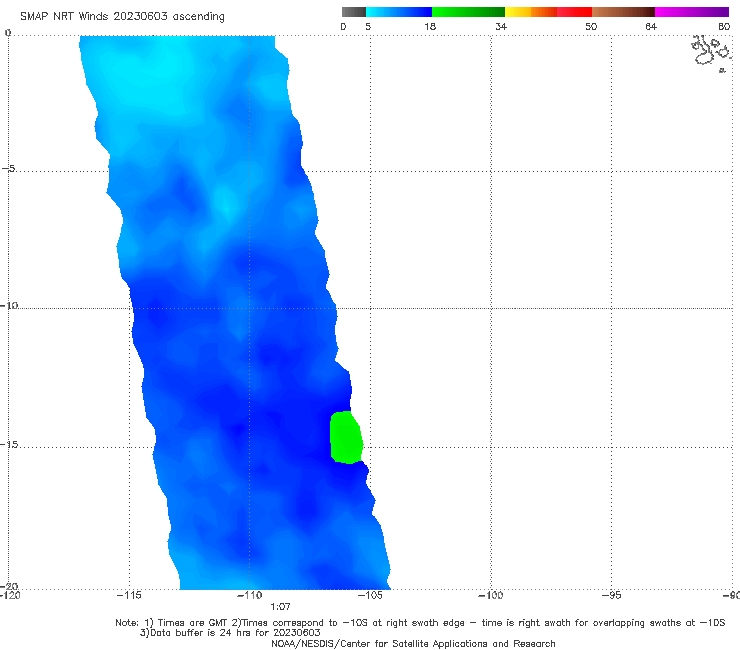Screen dimensions: 740x650
Task: Click the longitude label '-95'
Action: click(x=611, y=595)
